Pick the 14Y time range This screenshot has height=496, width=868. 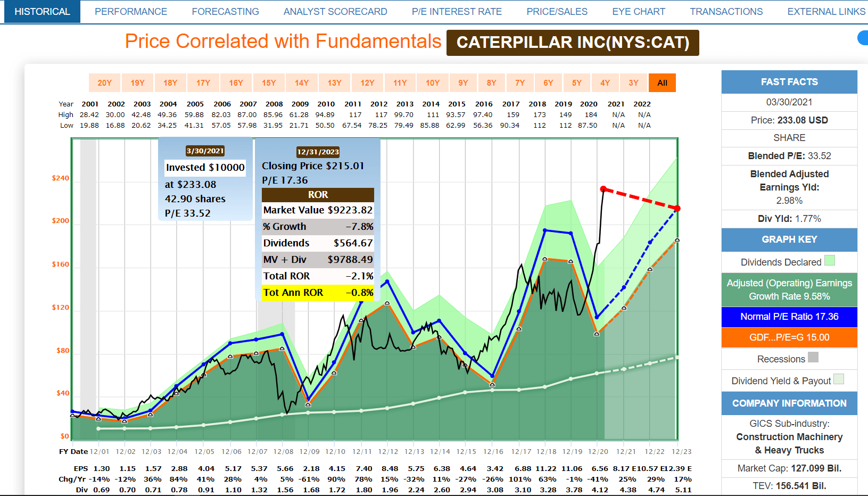302,83
